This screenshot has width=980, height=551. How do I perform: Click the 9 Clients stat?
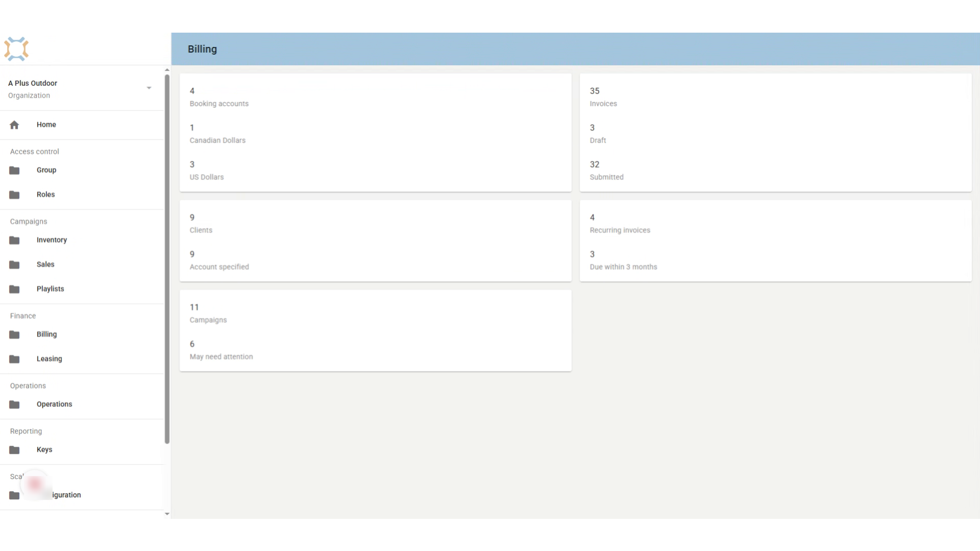point(201,223)
